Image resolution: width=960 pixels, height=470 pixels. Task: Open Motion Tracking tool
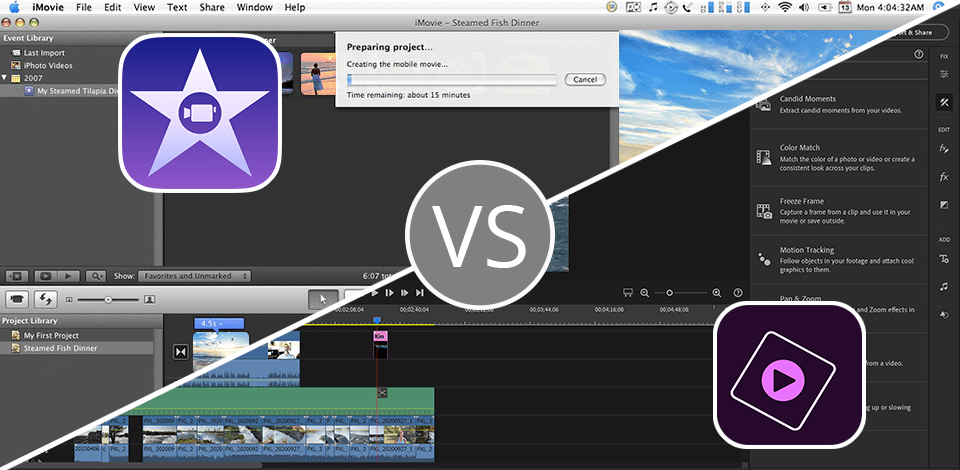click(839, 259)
